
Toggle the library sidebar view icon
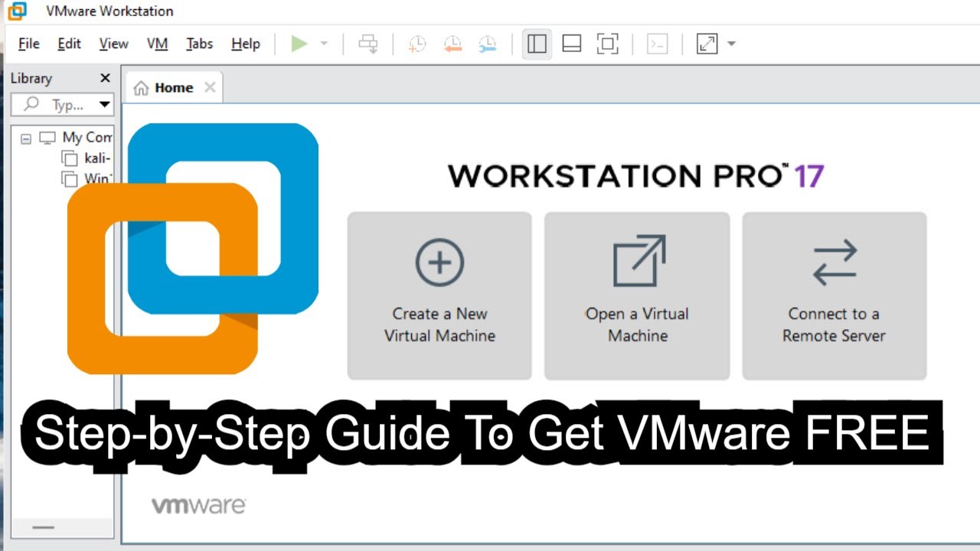coord(537,44)
